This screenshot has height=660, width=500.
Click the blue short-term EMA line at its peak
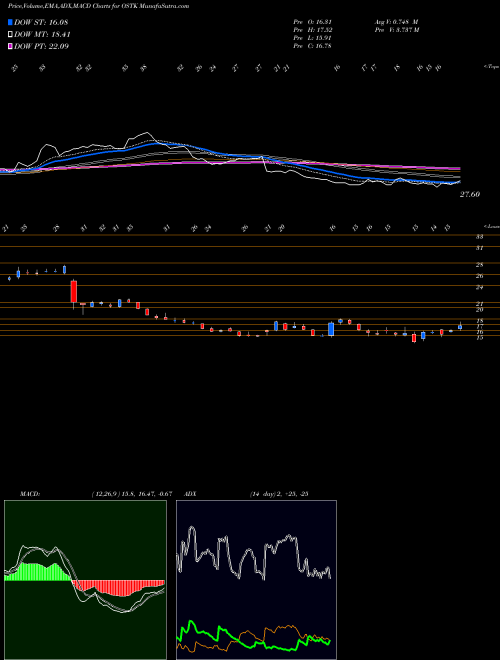[x=156, y=143]
